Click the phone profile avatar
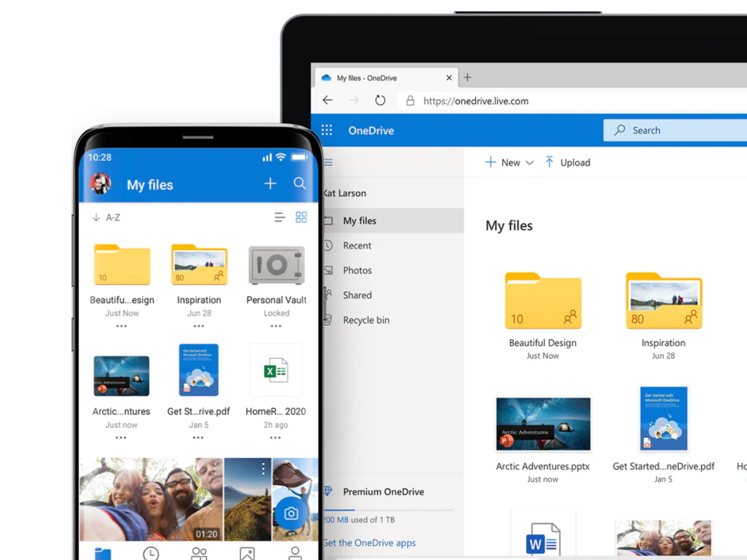Screen dimensions: 747x560 point(100,184)
